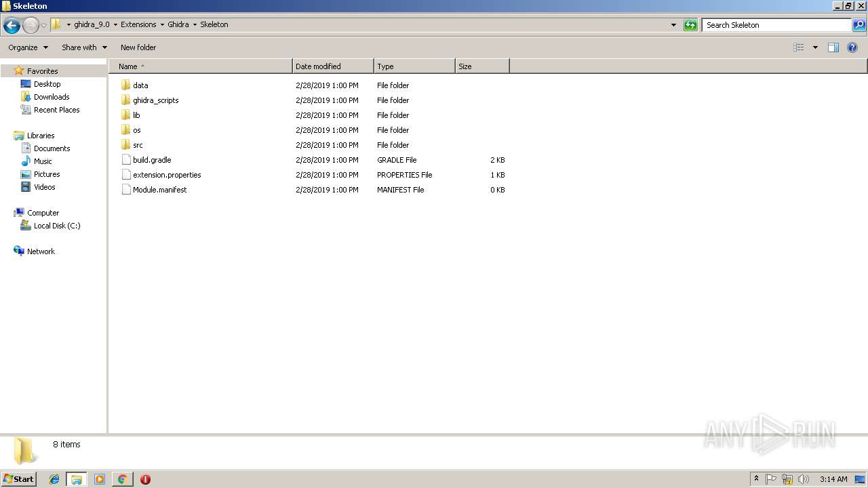Sort by the Type column header
Image resolution: width=868 pixels, height=488 pixels.
[414, 66]
